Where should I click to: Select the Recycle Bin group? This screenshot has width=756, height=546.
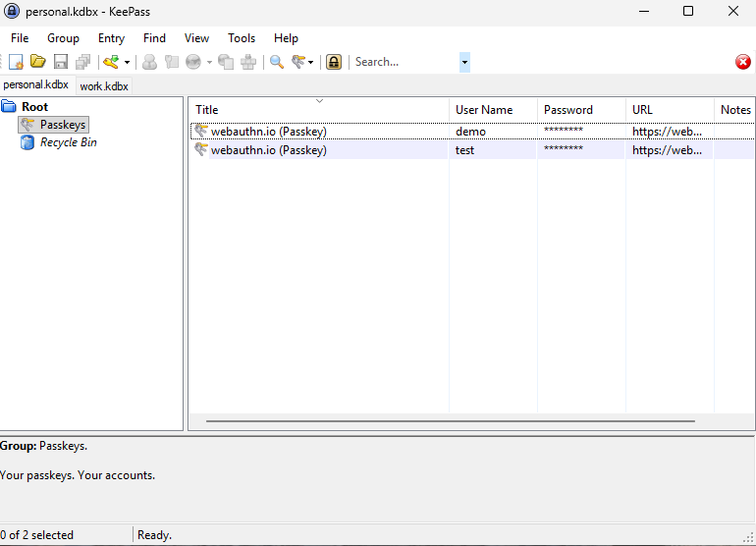tap(69, 142)
